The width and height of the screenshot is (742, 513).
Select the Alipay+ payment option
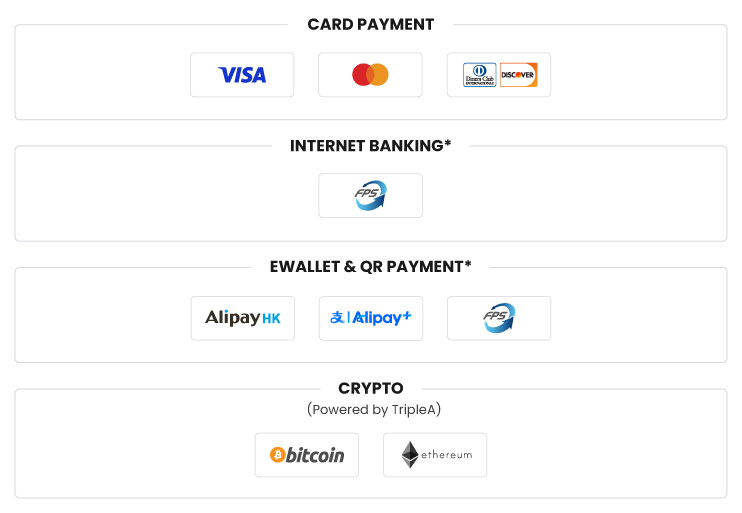click(371, 318)
